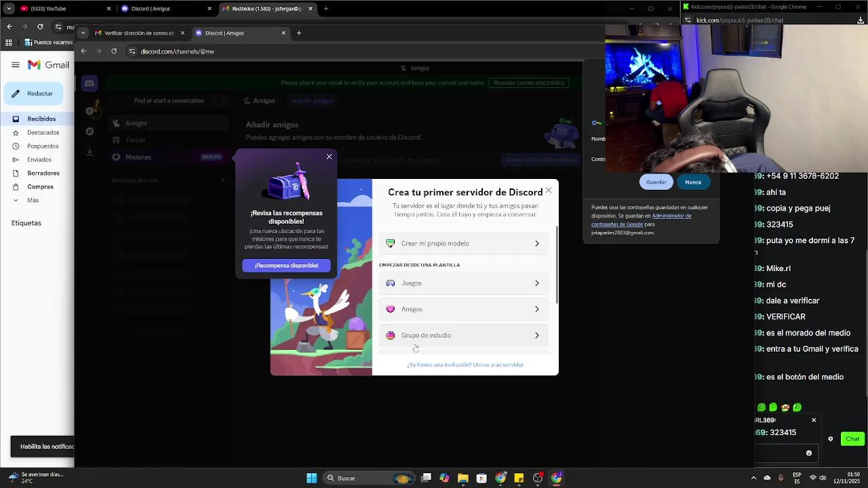
Task: Open Tienda in Discord sidebar
Action: click(x=168, y=140)
